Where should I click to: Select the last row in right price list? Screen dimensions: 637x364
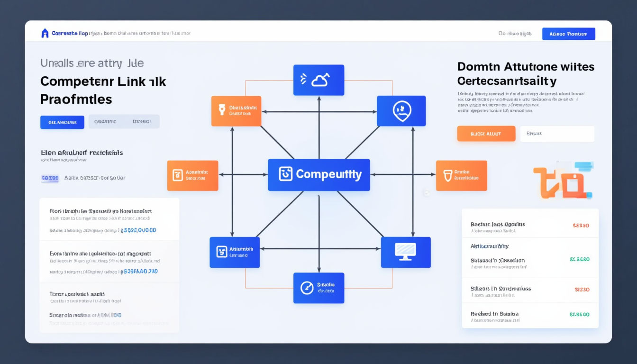530,316
